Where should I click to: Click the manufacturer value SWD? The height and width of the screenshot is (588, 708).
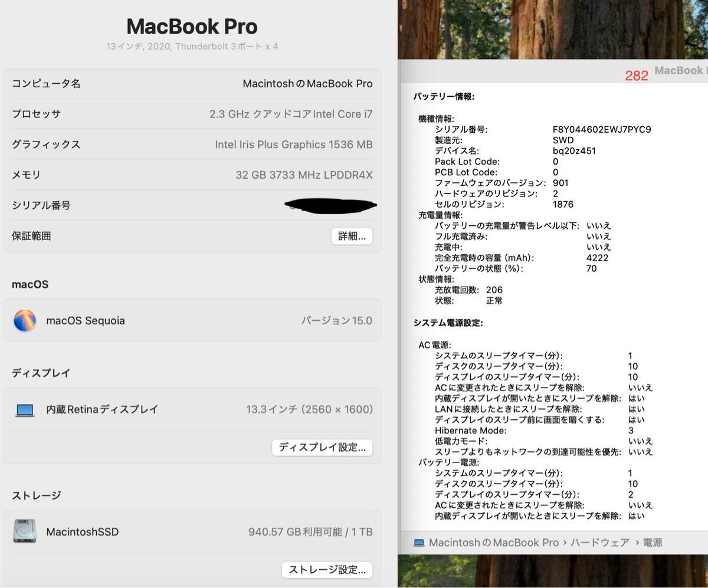tap(563, 140)
